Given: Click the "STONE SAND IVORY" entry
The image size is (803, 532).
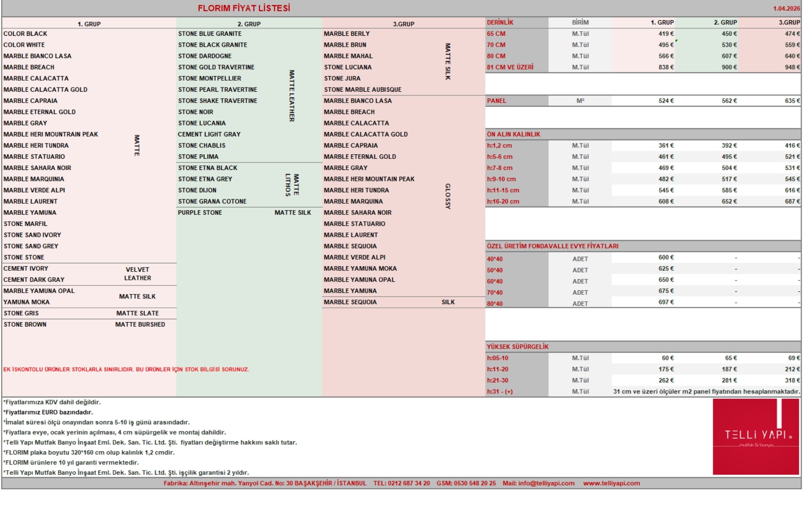Looking at the screenshot, I should click(x=32, y=235).
